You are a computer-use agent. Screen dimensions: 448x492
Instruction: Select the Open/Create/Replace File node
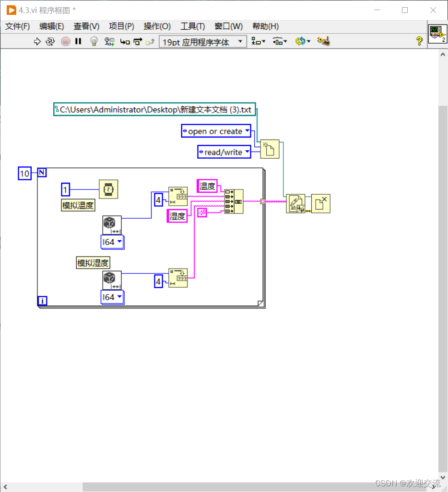(270, 149)
